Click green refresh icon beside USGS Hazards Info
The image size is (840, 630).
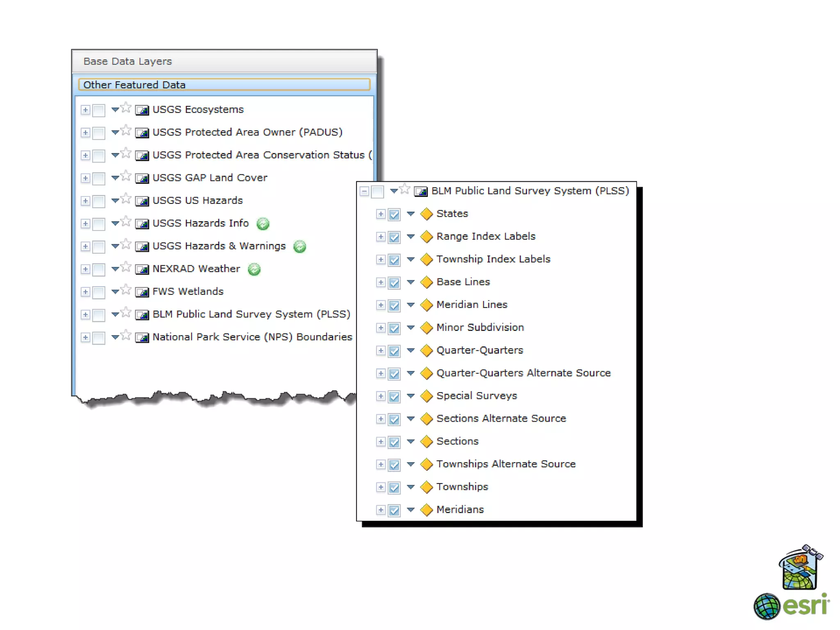263,224
